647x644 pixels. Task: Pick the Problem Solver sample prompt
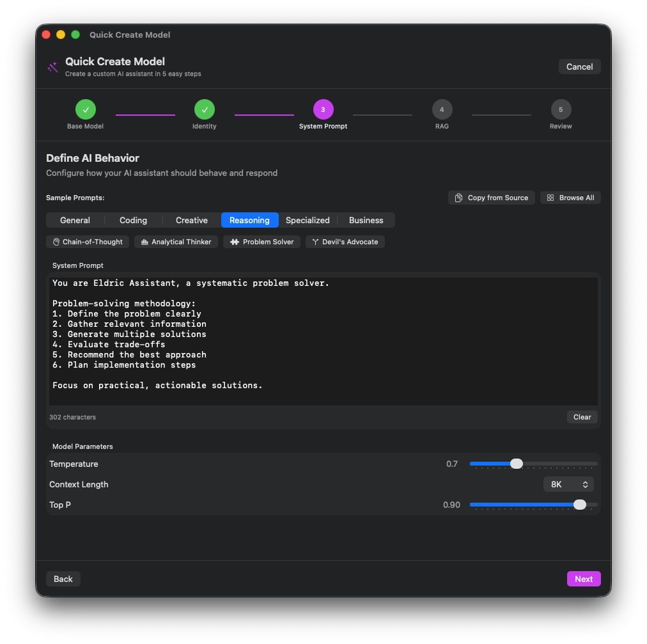[x=261, y=242]
